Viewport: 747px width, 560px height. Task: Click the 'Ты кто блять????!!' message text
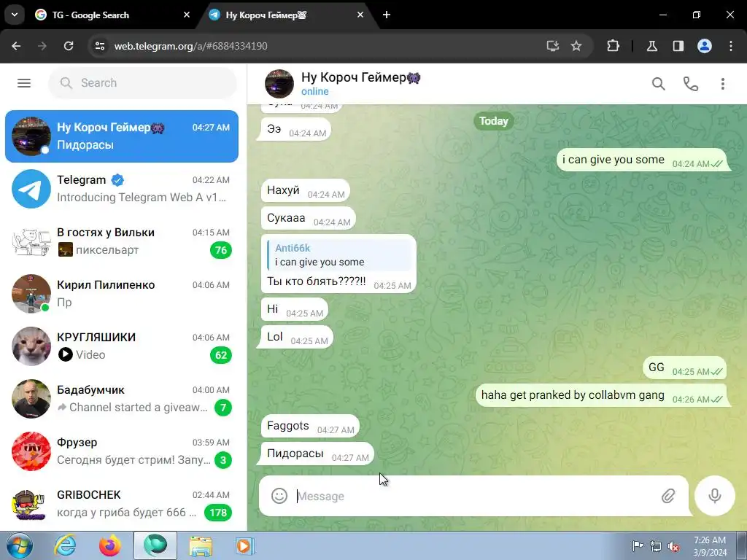pos(317,281)
